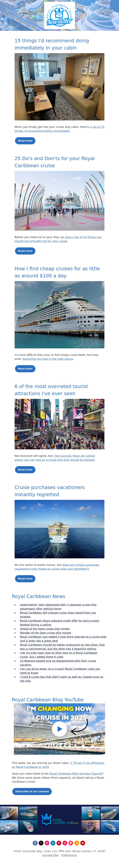
Task: Click Read more under cabin recommendations article
Action: [25, 140]
